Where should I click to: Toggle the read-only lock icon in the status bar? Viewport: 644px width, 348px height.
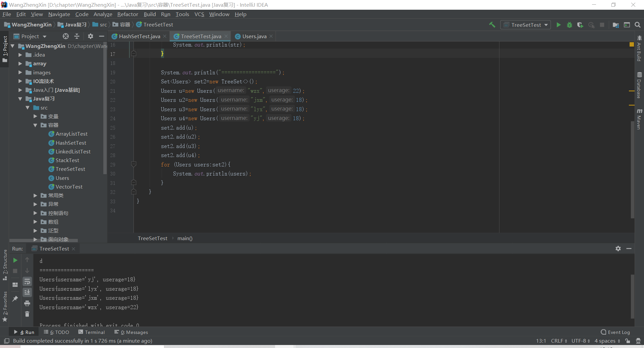coord(628,341)
